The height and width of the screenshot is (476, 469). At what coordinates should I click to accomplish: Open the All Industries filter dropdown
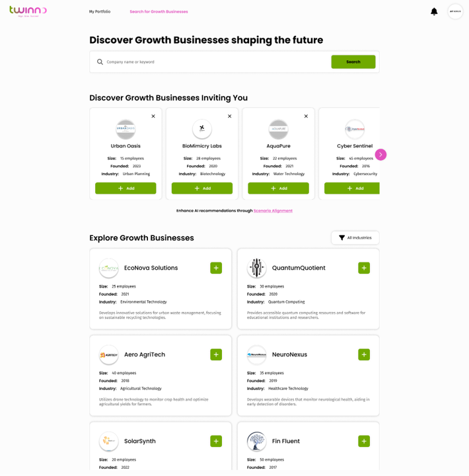click(x=355, y=238)
